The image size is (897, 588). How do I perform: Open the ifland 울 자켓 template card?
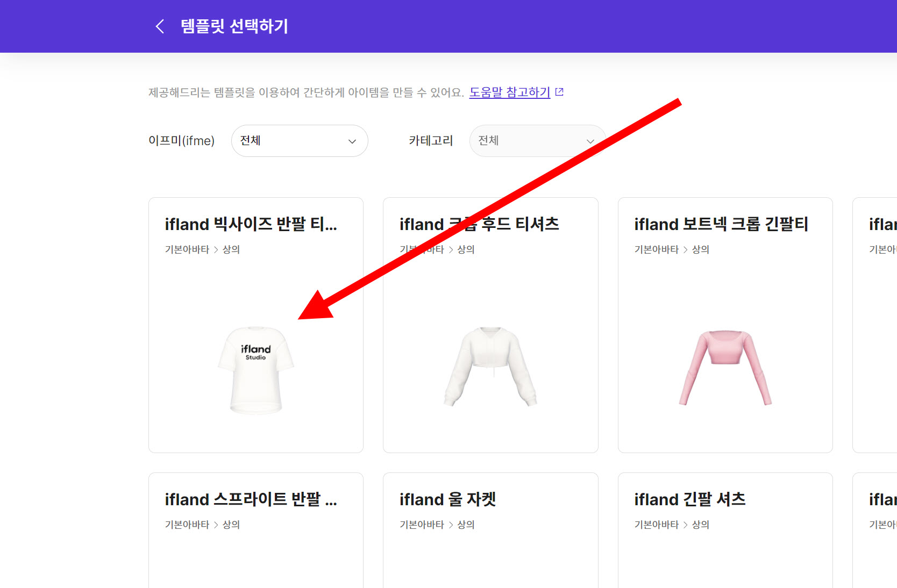tap(490, 530)
